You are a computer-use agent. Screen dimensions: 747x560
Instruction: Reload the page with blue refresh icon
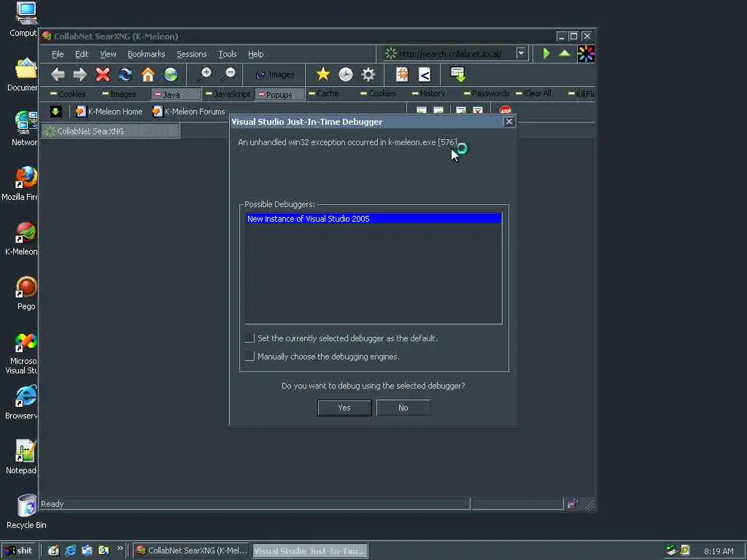125,74
